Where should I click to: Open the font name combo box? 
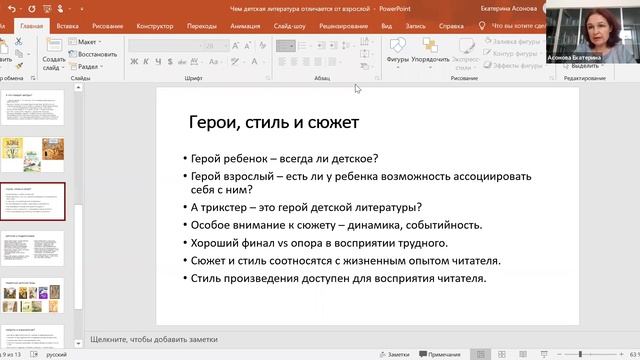coord(165,46)
